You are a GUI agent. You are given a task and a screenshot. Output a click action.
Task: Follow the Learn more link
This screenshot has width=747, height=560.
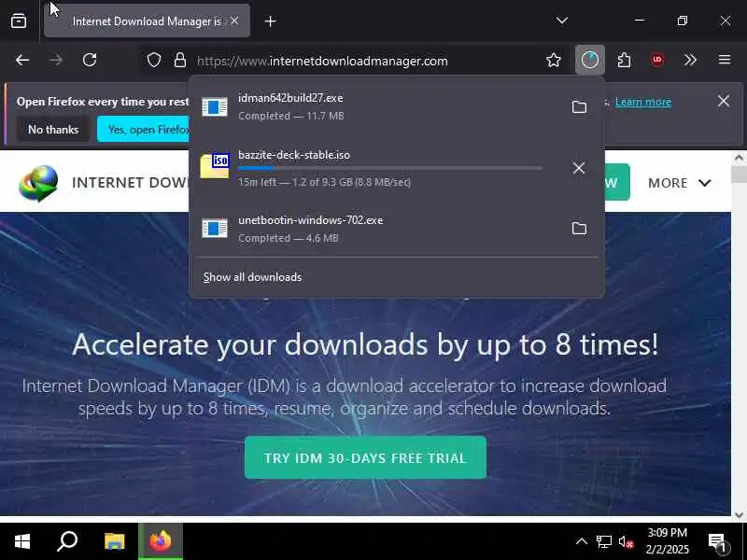coord(643,102)
